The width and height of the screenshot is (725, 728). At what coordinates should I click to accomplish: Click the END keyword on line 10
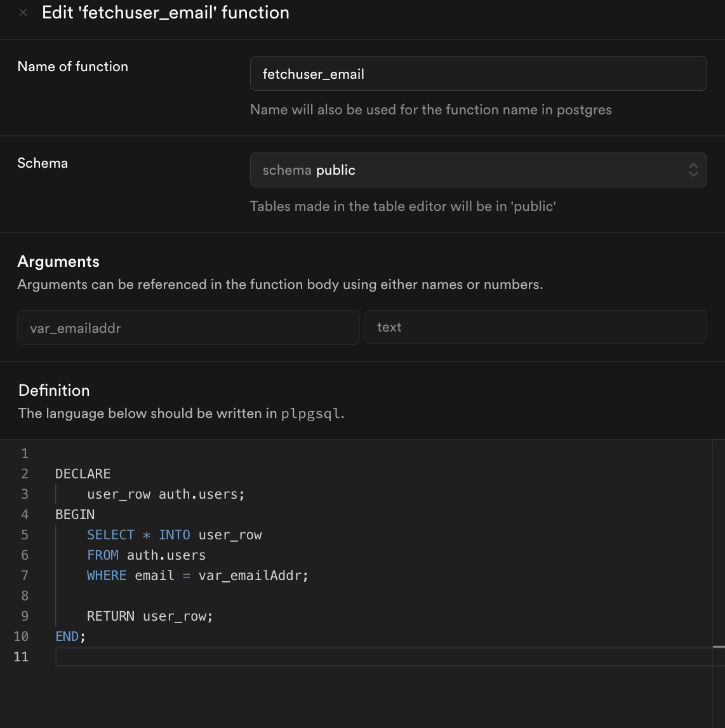pos(67,637)
